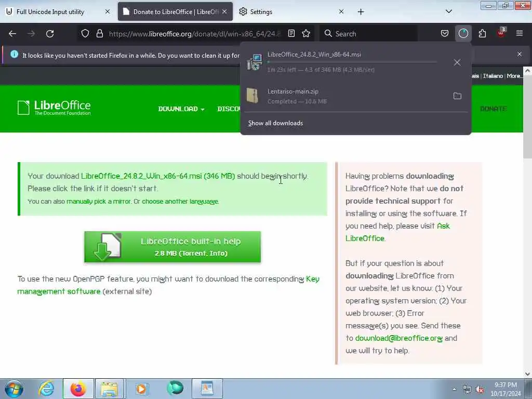Open new browser tab
The height and width of the screenshot is (399, 532).
[x=361, y=12]
